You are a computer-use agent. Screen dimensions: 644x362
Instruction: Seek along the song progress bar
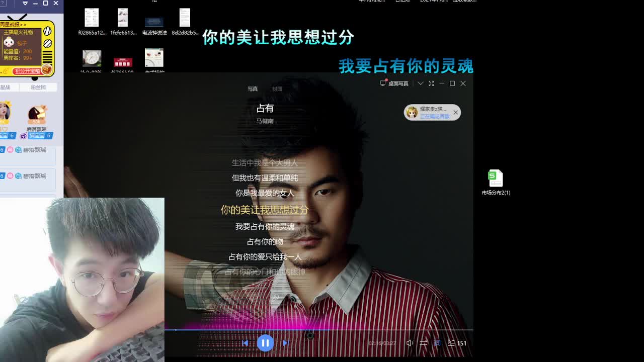pyautogui.click(x=319, y=330)
